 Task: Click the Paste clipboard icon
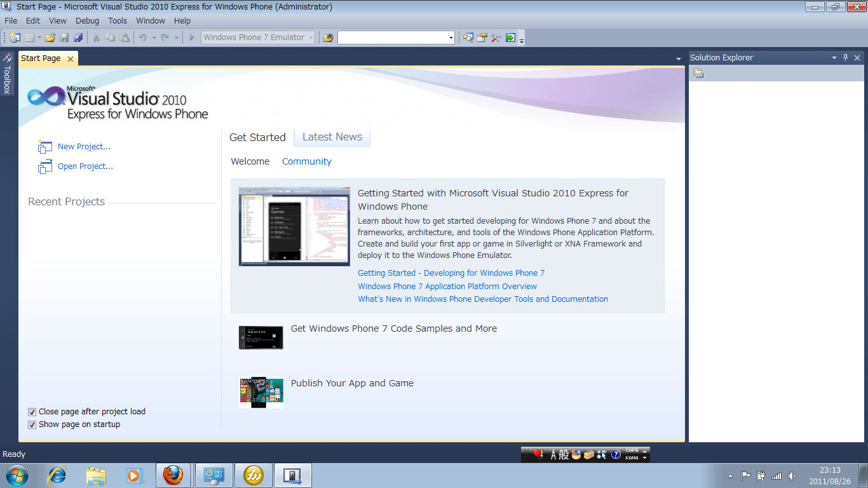[x=125, y=37]
